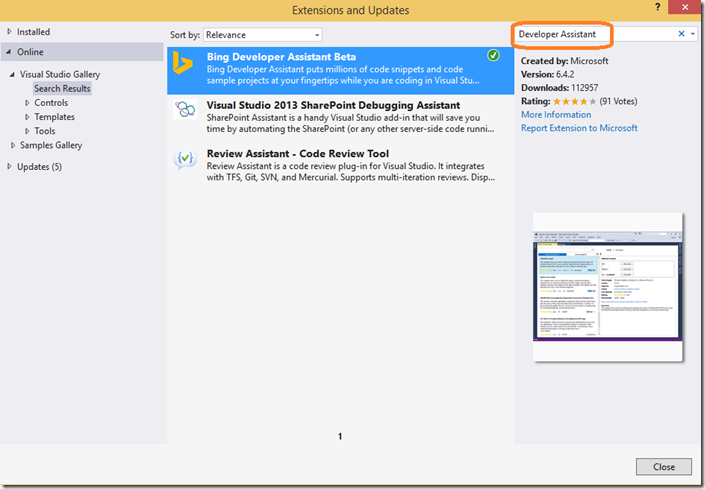Screen dimensions: 705x489
Task: Select the Online item
Action: (30, 52)
